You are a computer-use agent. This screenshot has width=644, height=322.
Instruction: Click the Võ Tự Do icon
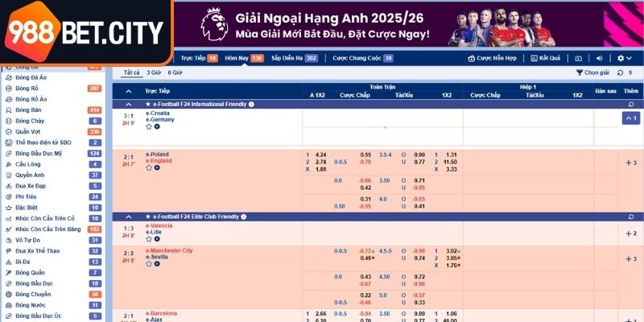click(8, 240)
